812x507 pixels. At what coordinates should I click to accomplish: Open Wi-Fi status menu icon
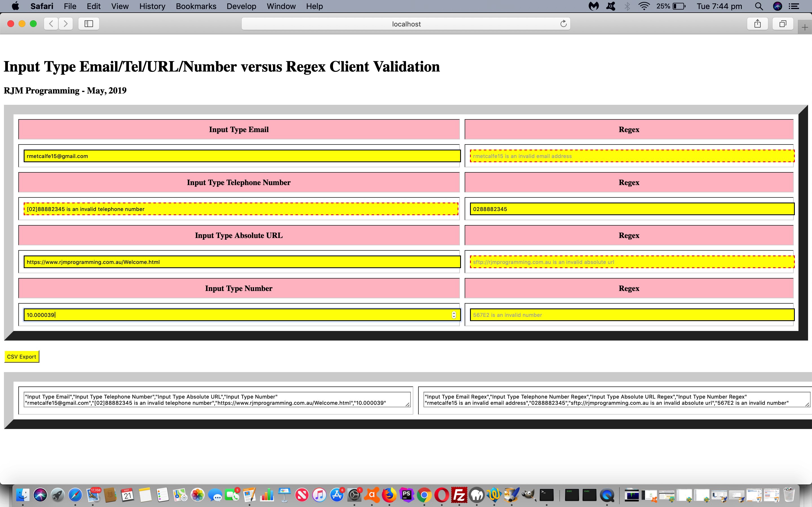tap(644, 6)
